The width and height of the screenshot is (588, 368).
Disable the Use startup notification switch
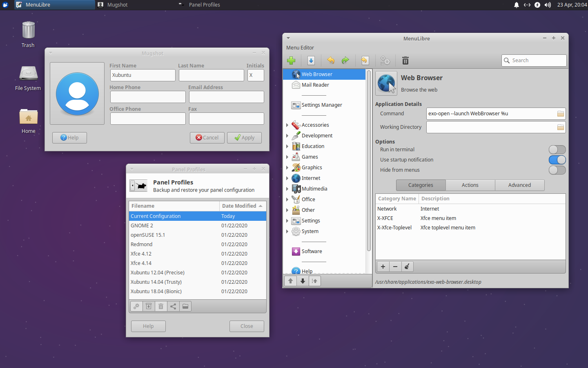(557, 160)
